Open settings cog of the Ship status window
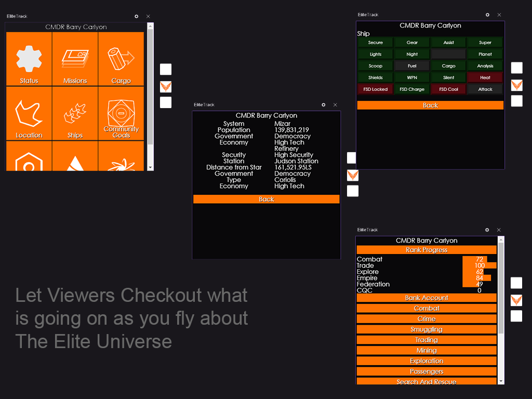The image size is (532, 399). click(x=487, y=15)
